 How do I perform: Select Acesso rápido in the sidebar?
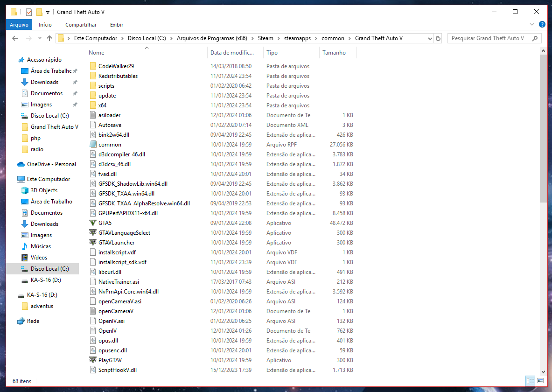[44, 60]
